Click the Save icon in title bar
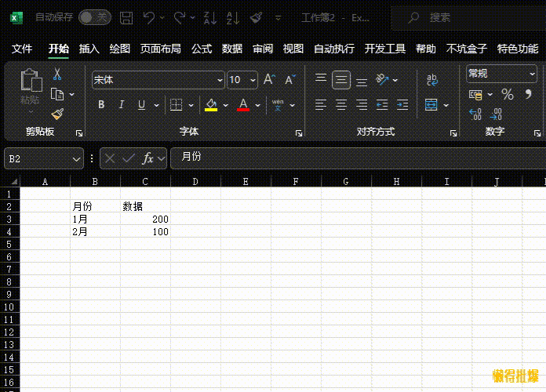 (x=126, y=16)
